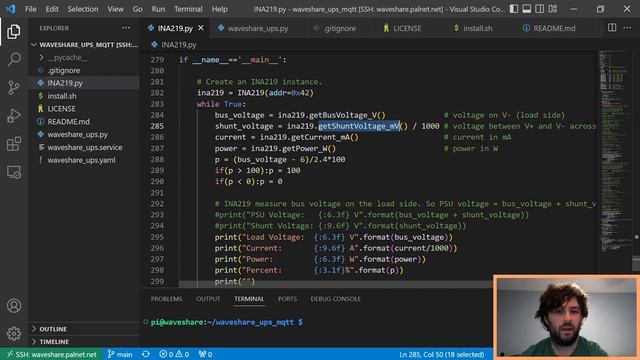This screenshot has width=640, height=360.
Task: Collapse the WAVESHARE_UPS_MQTT folder section
Action: coord(84,44)
